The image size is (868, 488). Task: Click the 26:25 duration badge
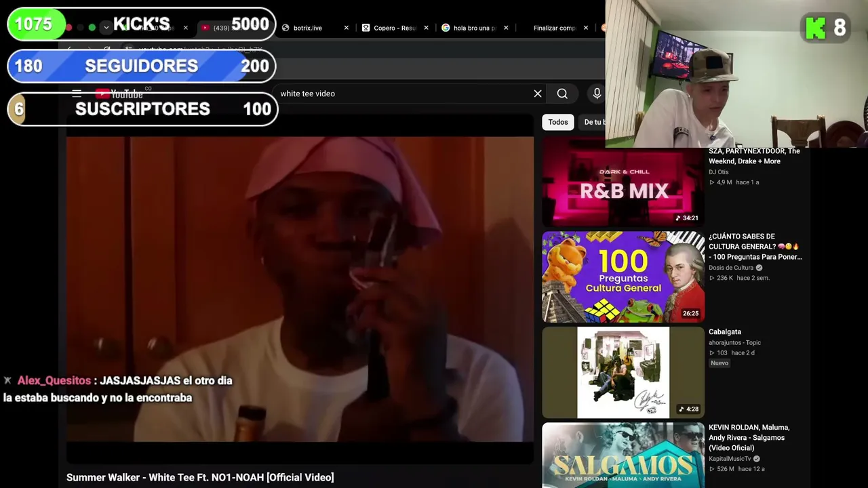pyautogui.click(x=691, y=314)
